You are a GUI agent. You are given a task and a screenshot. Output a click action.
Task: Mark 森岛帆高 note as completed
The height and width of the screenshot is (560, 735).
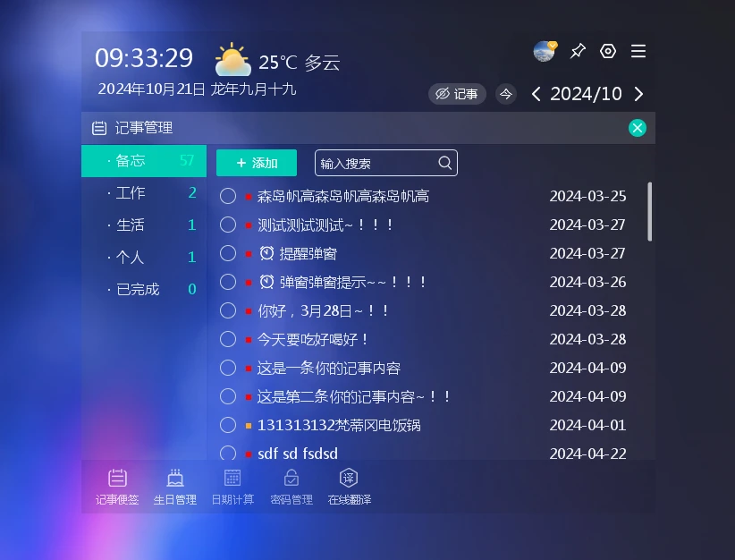(x=228, y=196)
